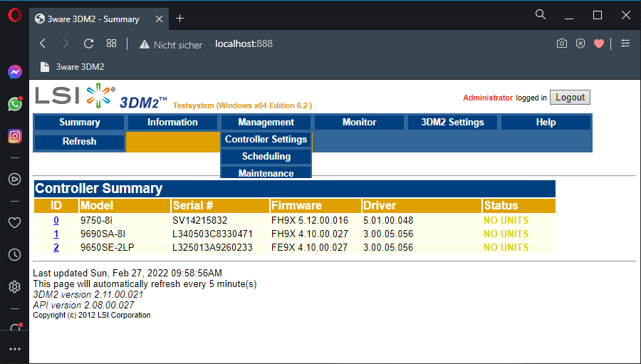Click model cell 9690SA-8I
This screenshot has height=364, width=641.
coord(103,234)
